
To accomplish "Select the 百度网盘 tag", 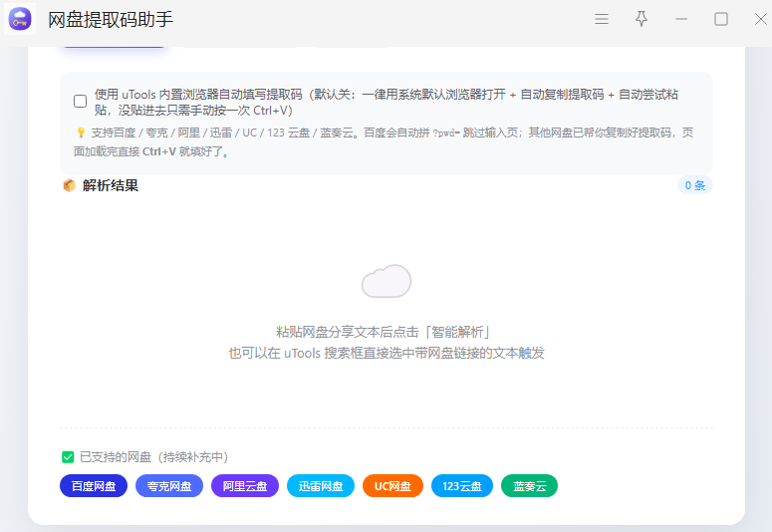I will [x=94, y=486].
